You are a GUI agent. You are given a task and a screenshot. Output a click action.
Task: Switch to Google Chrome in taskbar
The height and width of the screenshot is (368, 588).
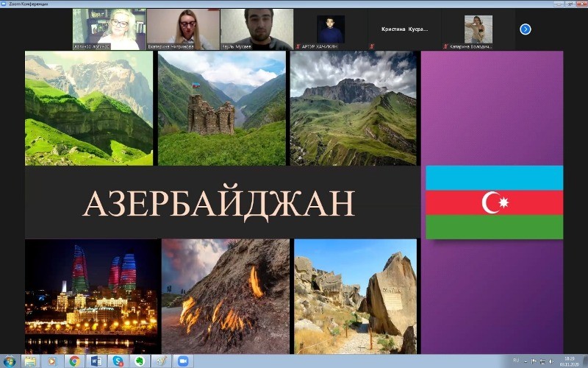[x=74, y=361]
